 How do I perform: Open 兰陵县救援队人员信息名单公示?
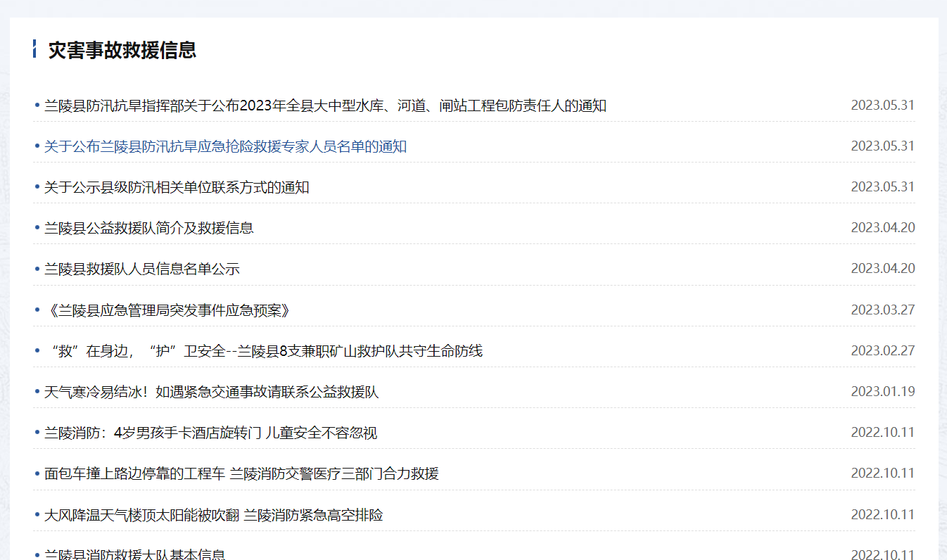(x=142, y=269)
